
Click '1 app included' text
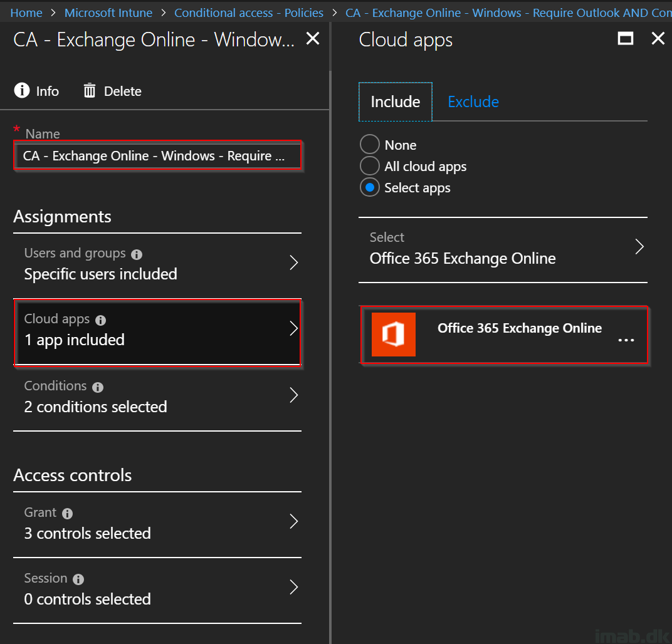pos(75,340)
